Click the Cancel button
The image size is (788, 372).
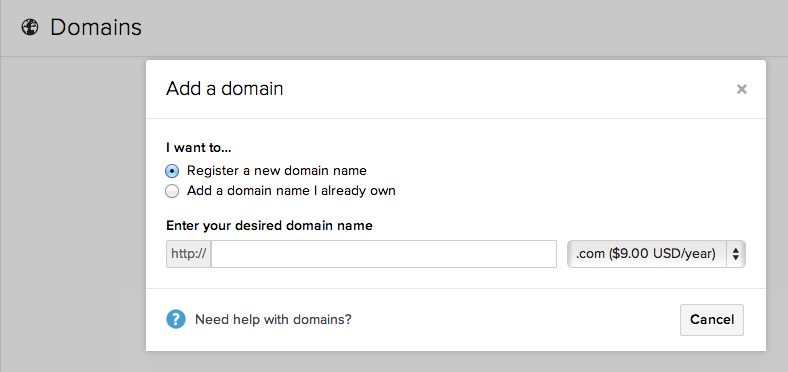(x=712, y=320)
